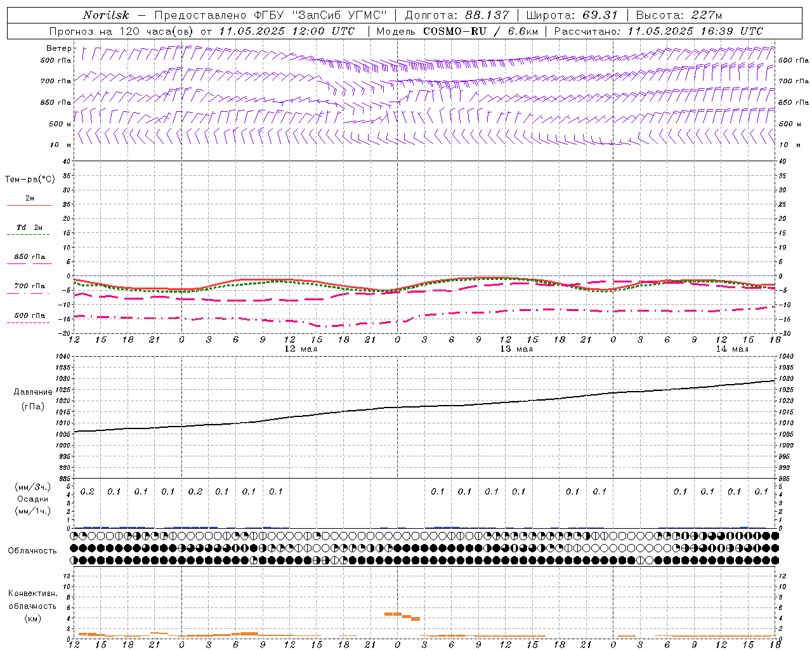Click the Ветер wind panel label

point(58,48)
